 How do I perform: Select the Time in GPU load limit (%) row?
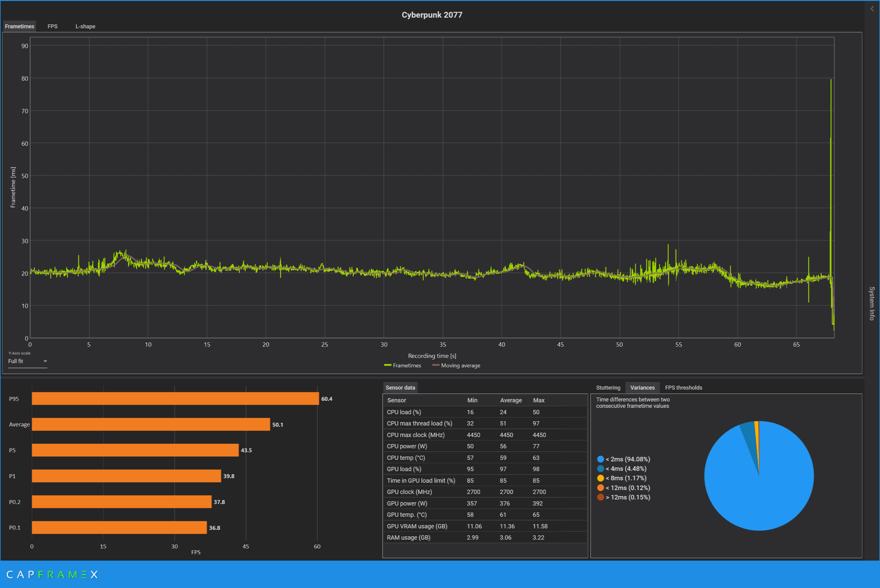[485, 480]
